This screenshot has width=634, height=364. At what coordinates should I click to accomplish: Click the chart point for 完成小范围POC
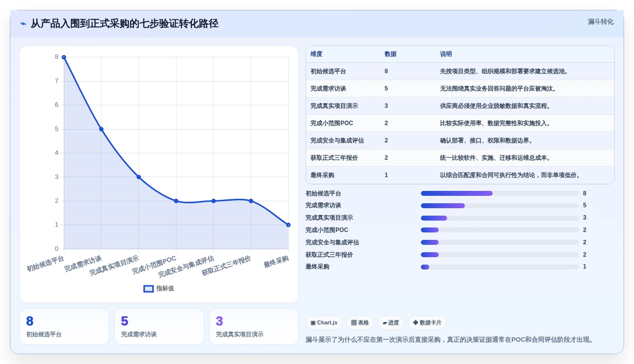(x=176, y=201)
